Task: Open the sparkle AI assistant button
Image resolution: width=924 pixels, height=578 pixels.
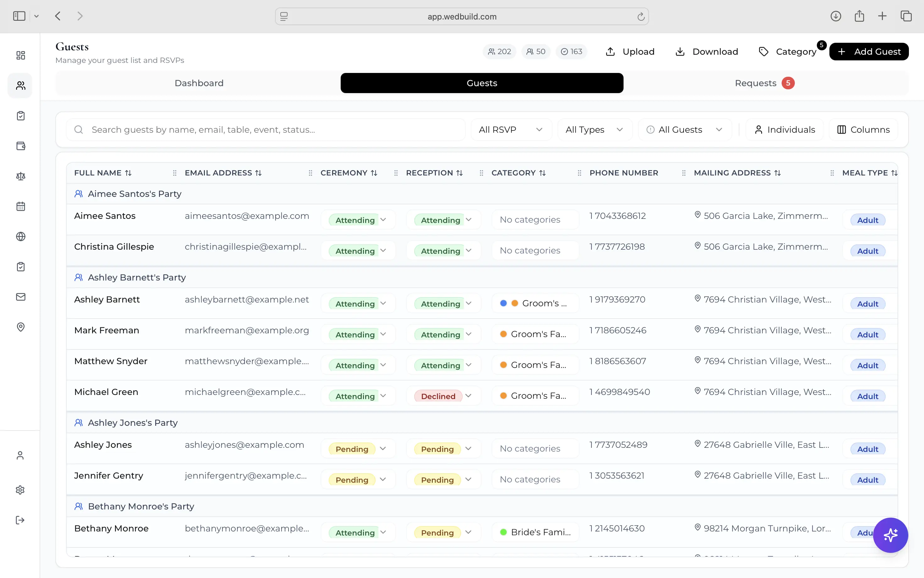Action: point(890,535)
